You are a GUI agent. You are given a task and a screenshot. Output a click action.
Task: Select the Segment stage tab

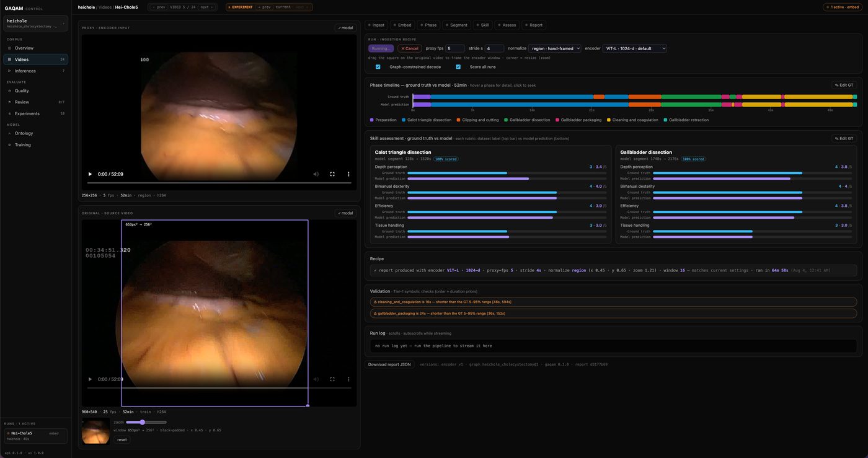coord(457,25)
